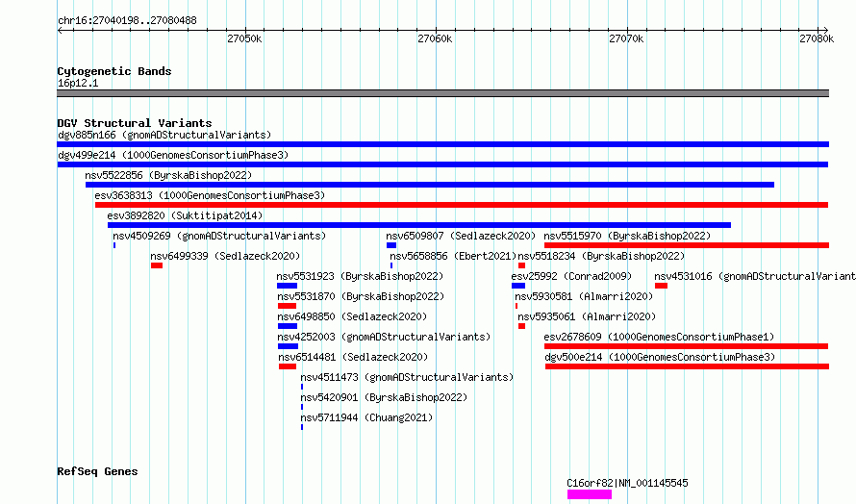
Task: Click the 27060k ruler tick label
Action: point(435,38)
